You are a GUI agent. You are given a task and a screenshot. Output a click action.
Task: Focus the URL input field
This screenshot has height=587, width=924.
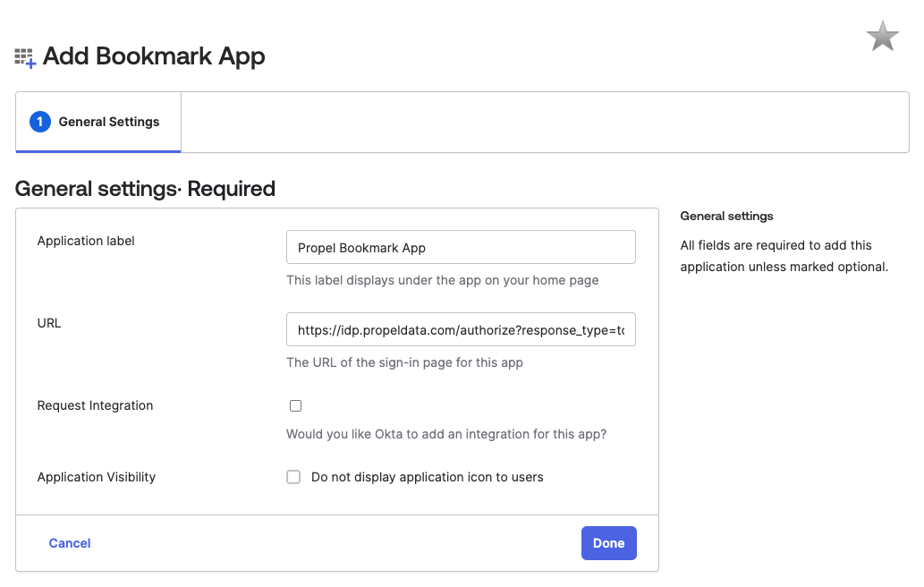tap(461, 329)
